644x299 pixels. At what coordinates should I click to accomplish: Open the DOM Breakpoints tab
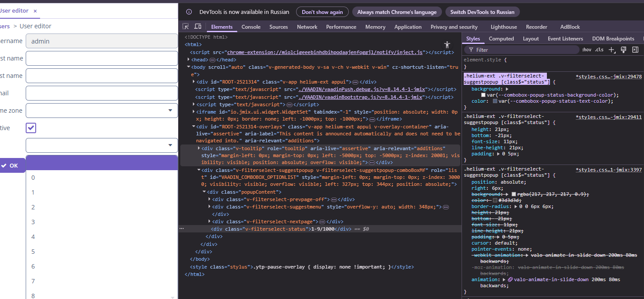[x=613, y=39]
